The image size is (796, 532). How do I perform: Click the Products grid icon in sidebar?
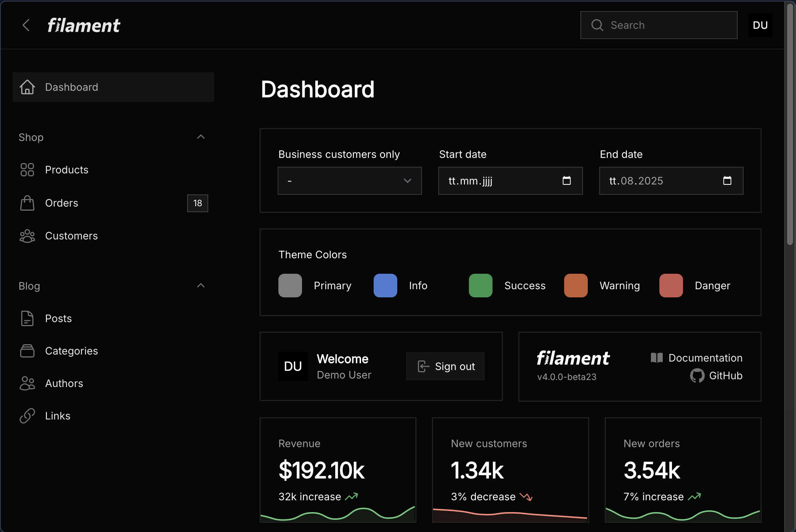[x=27, y=170]
